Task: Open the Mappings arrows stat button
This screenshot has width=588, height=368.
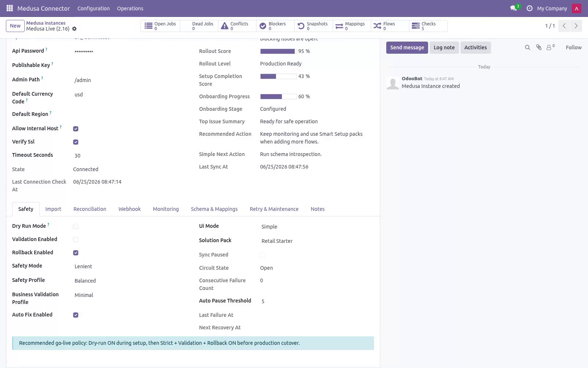Action: [352, 26]
